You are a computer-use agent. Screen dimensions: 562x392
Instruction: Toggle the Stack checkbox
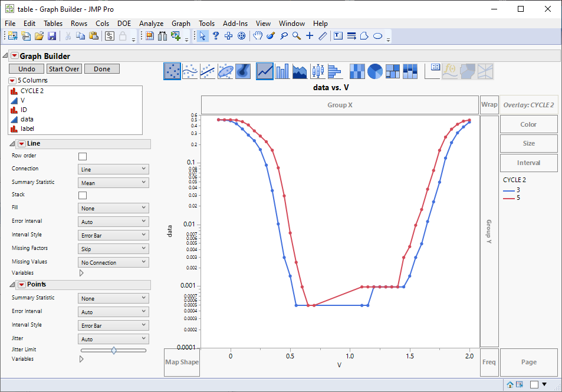point(83,195)
